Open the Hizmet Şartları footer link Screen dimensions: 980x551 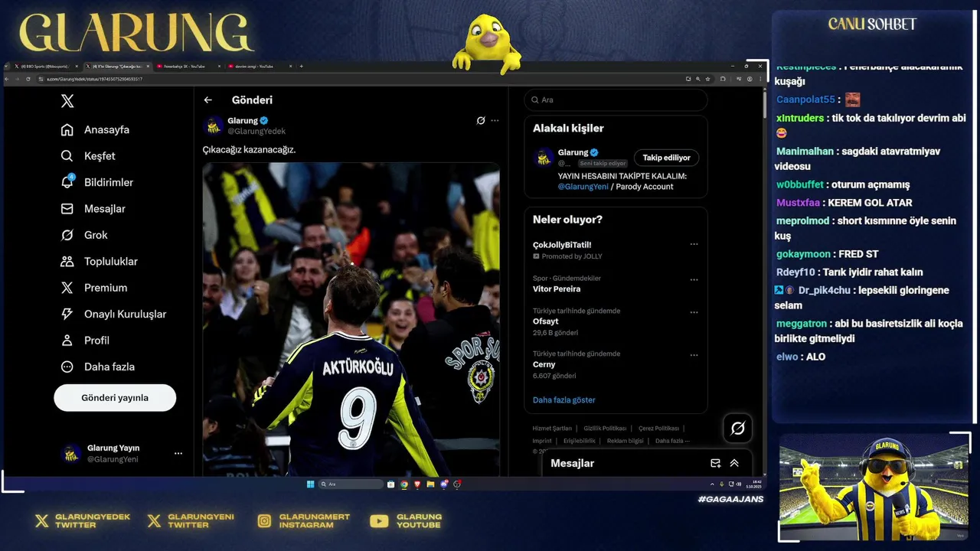pyautogui.click(x=552, y=429)
